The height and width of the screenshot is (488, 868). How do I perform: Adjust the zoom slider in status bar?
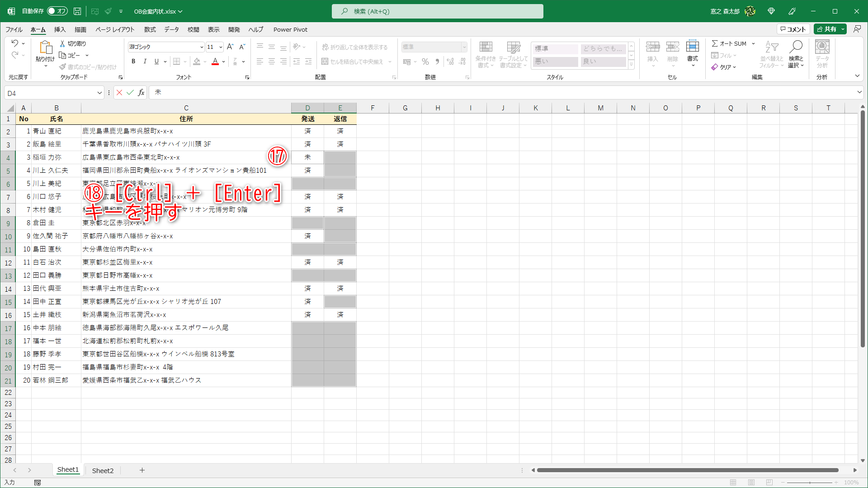[810, 483]
